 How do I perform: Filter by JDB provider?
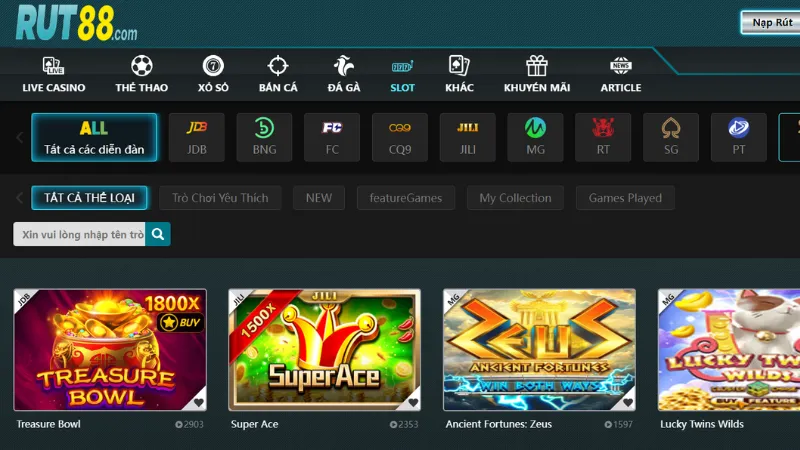196,137
